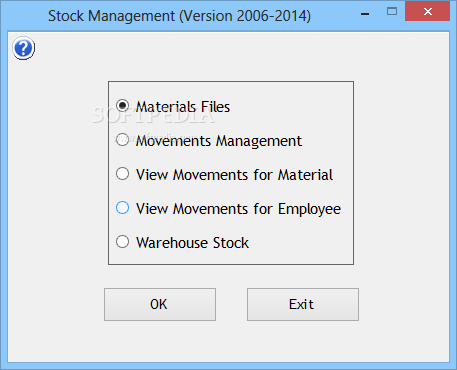Confirm selection with the OK button
The width and height of the screenshot is (457, 370).
click(x=160, y=304)
